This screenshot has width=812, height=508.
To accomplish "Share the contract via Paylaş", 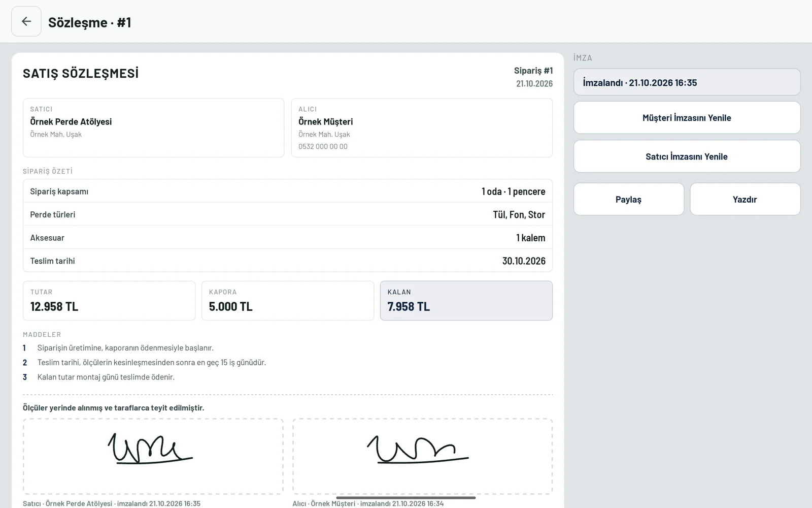I will 629,199.
